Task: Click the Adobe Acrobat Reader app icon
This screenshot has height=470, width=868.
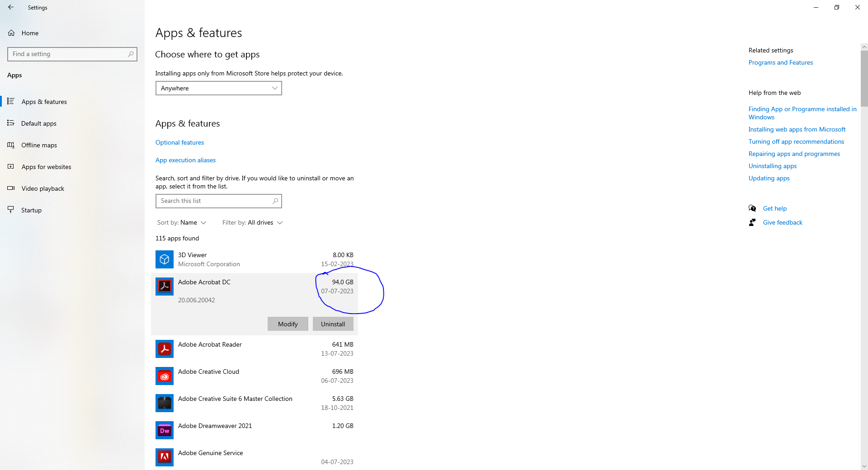Action: click(165, 349)
